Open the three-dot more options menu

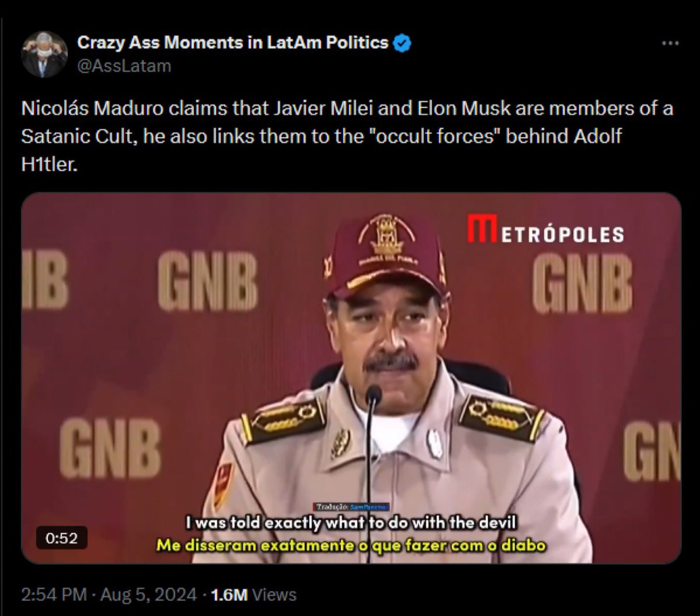[670, 43]
